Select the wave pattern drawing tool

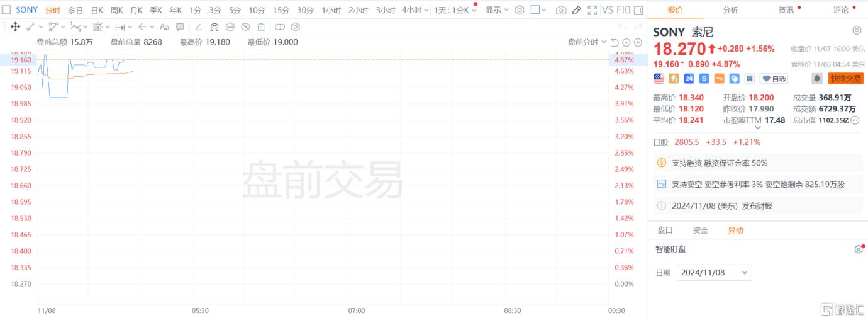[x=75, y=27]
